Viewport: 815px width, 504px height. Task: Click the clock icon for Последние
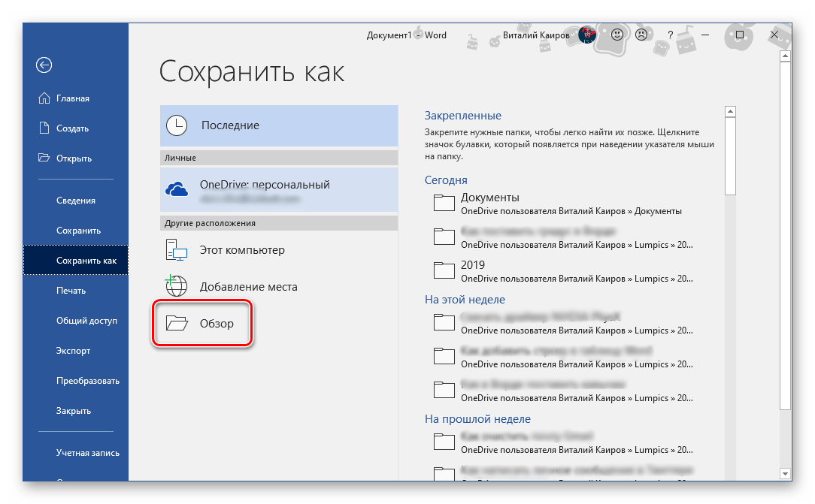pos(177,125)
